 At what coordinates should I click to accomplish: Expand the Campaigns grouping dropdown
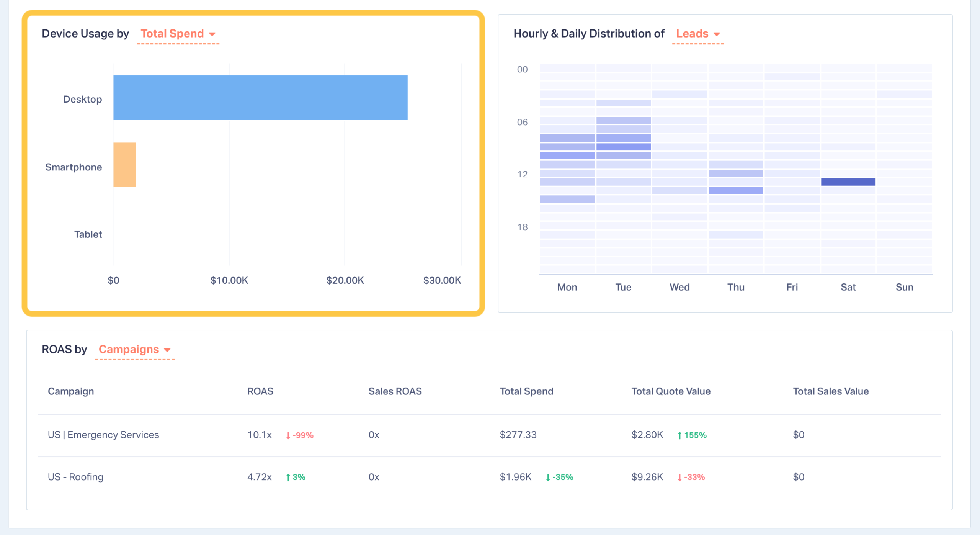pyautogui.click(x=129, y=350)
